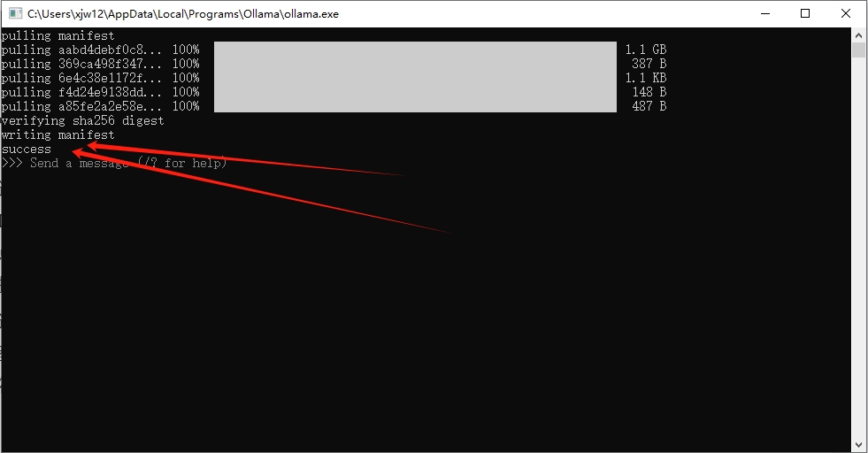This screenshot has width=868, height=453.
Task: Click the >>> prompt symbol
Action: tap(12, 163)
